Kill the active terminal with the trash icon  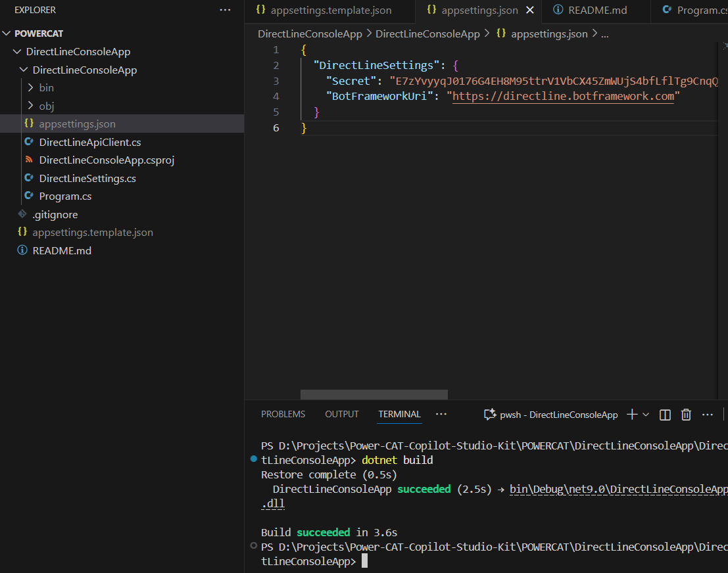point(686,414)
